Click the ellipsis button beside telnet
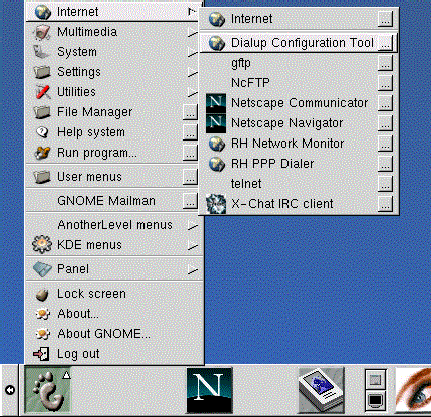The height and width of the screenshot is (417, 431). click(385, 184)
